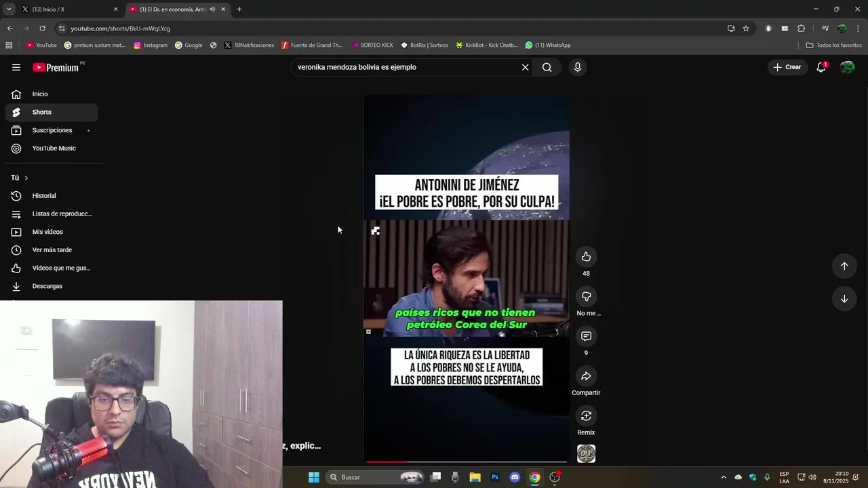Open Videos que me gustan sidebar entry
The height and width of the screenshot is (488, 868).
point(52,268)
